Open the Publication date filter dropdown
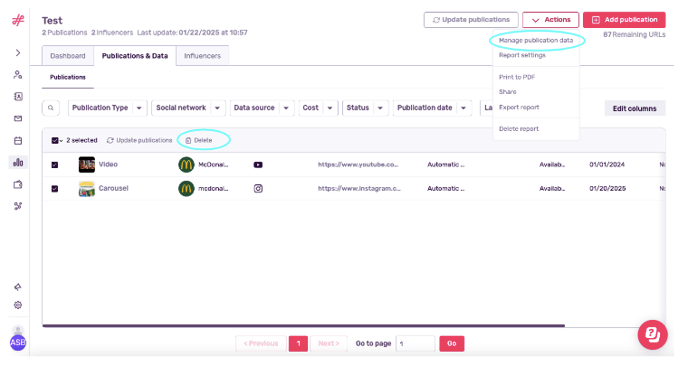This screenshot has width=688, height=366. tap(432, 108)
